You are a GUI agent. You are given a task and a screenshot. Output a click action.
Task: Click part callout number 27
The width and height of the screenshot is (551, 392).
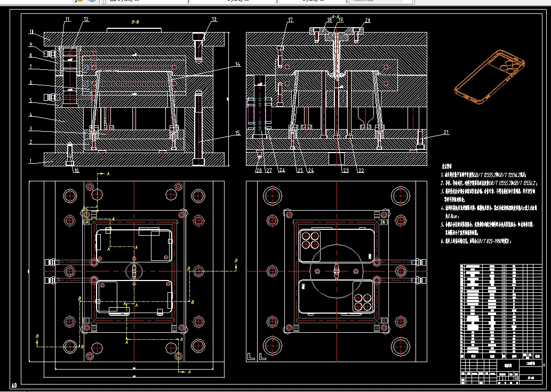click(269, 170)
